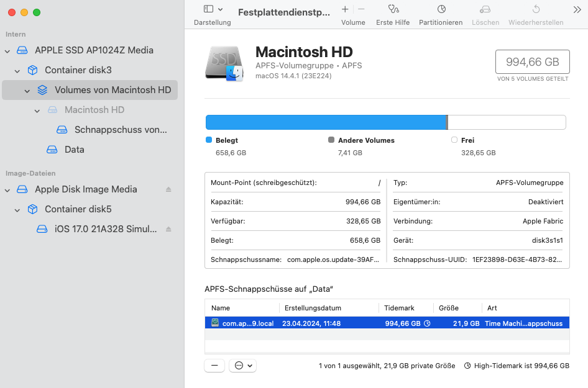Open the ellipsis actions menu below table

242,366
